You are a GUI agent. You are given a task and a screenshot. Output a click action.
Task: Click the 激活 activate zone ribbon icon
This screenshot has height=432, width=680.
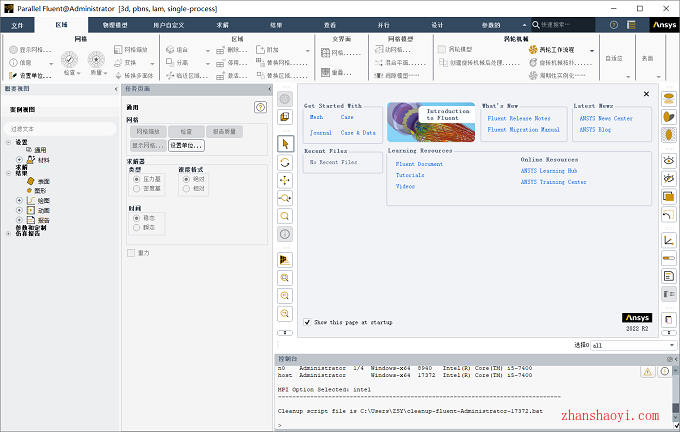220,76
